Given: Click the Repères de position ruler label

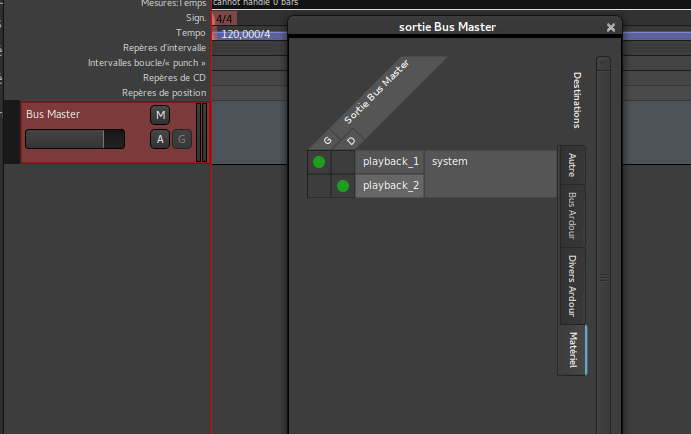Looking at the screenshot, I should 164,93.
